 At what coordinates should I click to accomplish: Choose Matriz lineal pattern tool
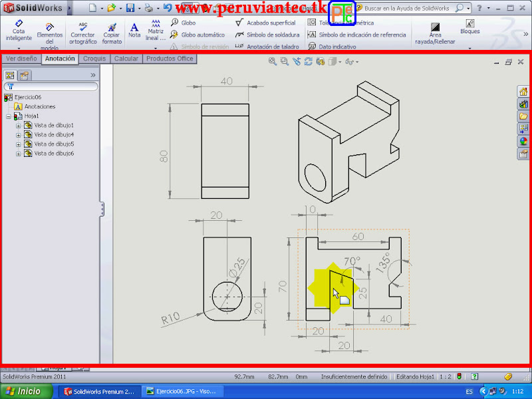(156, 30)
